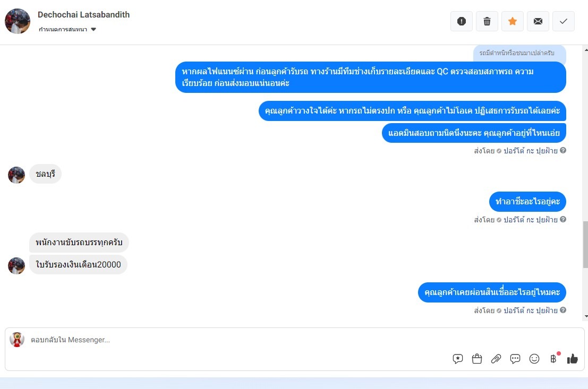Open the comment bubble icon in composer

(x=515, y=359)
